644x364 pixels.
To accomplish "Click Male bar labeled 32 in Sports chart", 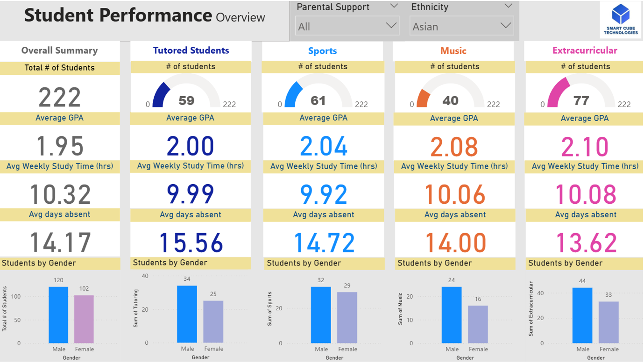I will (x=321, y=315).
